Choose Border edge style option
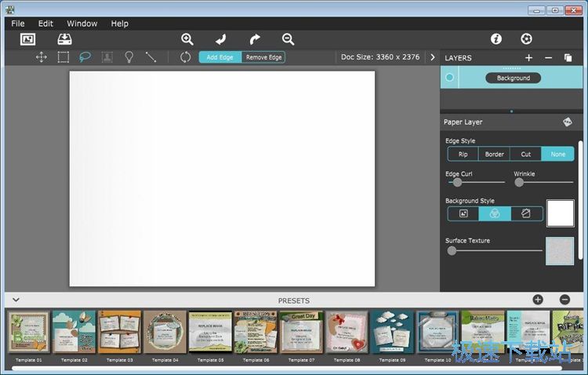The height and width of the screenshot is (375, 588). click(494, 155)
